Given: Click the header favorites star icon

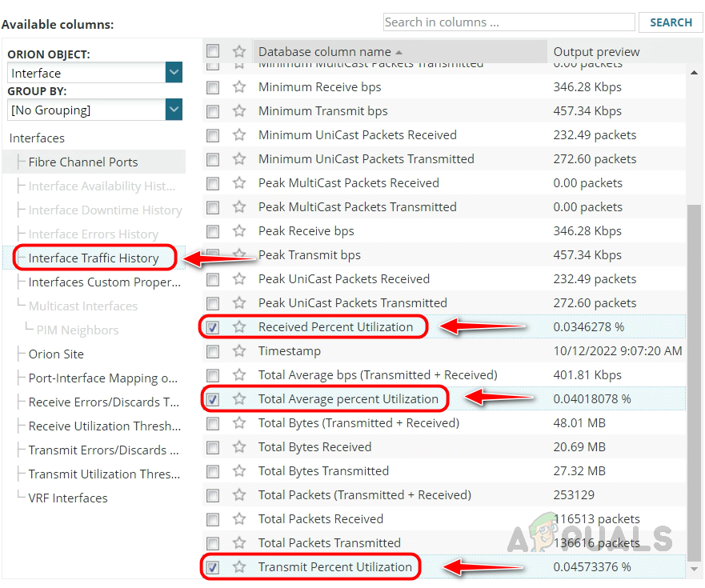Looking at the screenshot, I should (x=239, y=51).
